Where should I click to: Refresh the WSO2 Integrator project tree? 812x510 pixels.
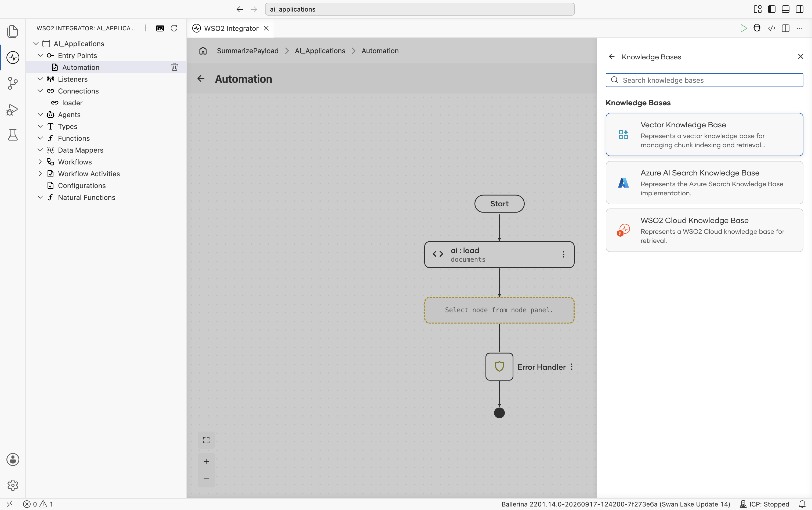(x=174, y=28)
